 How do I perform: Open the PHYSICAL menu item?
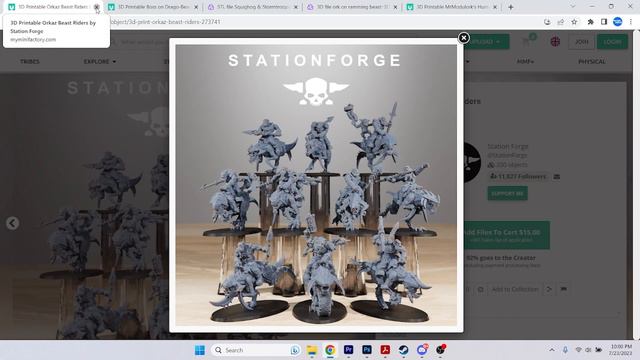point(591,62)
